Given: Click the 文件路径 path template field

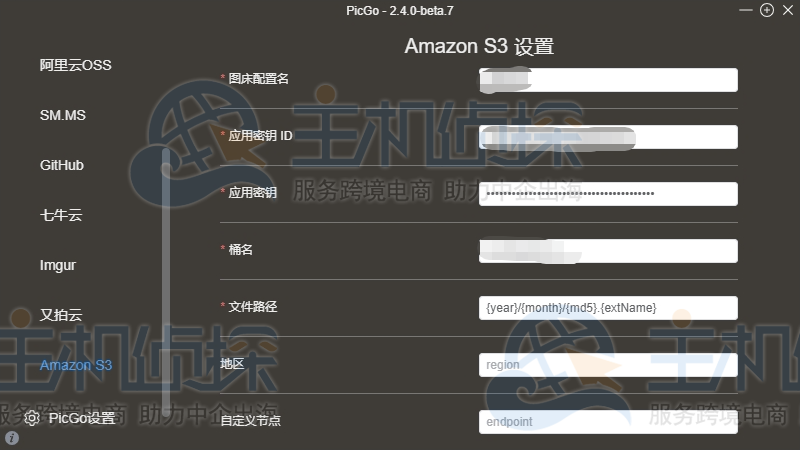Looking at the screenshot, I should coord(608,308).
